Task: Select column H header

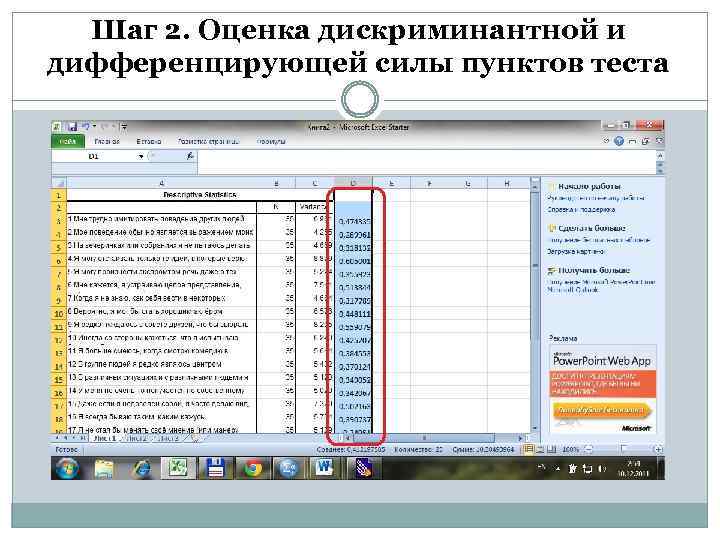Action: click(x=507, y=183)
